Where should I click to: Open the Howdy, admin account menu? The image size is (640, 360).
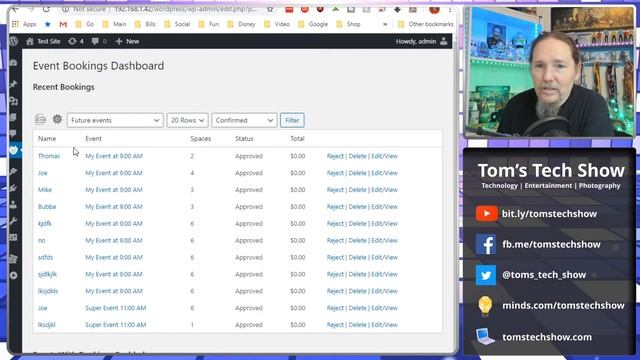tap(421, 41)
